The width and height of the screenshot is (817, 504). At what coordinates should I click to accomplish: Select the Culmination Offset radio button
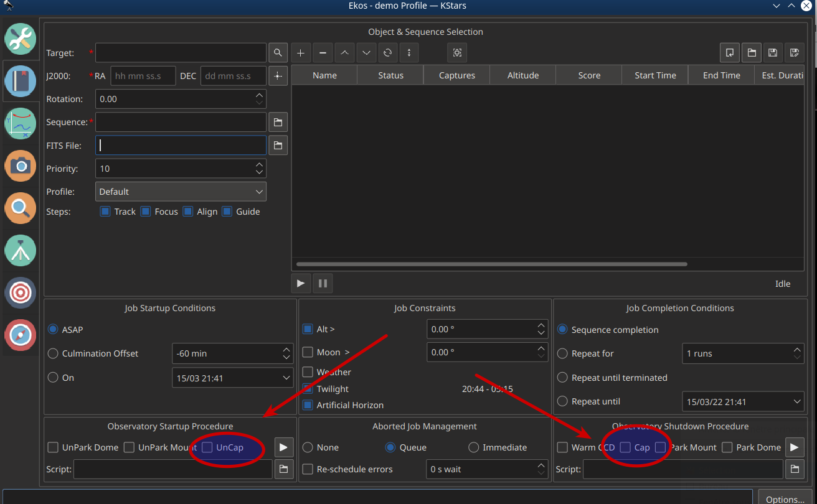click(x=53, y=353)
